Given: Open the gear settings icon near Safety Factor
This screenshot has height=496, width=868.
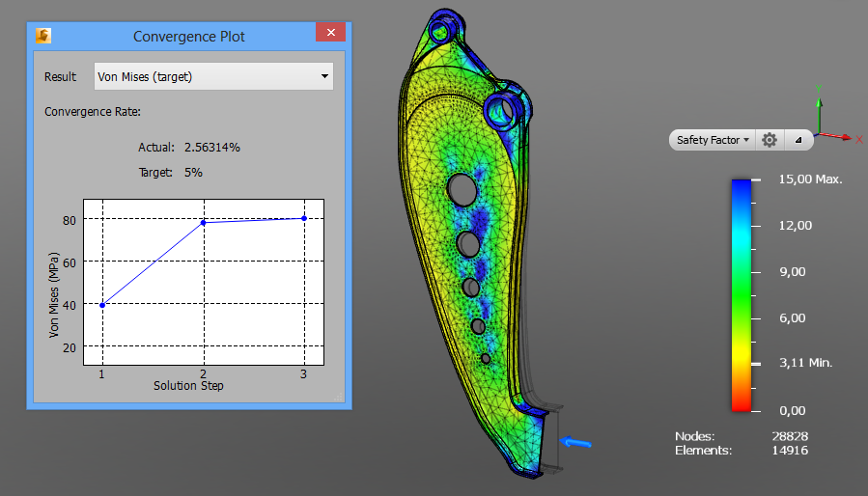Looking at the screenshot, I should coord(770,140).
